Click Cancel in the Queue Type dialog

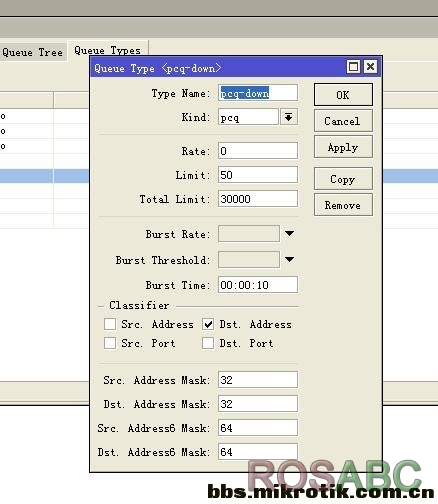343,121
